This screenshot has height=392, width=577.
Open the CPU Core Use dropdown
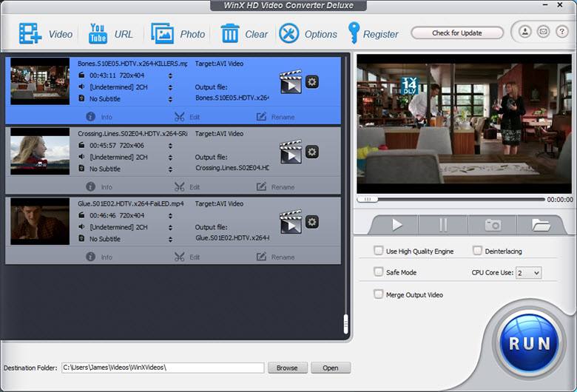coord(528,273)
